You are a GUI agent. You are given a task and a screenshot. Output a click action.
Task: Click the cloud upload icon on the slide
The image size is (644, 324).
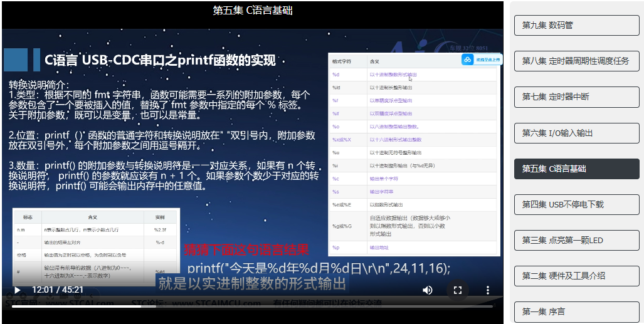tap(467, 60)
